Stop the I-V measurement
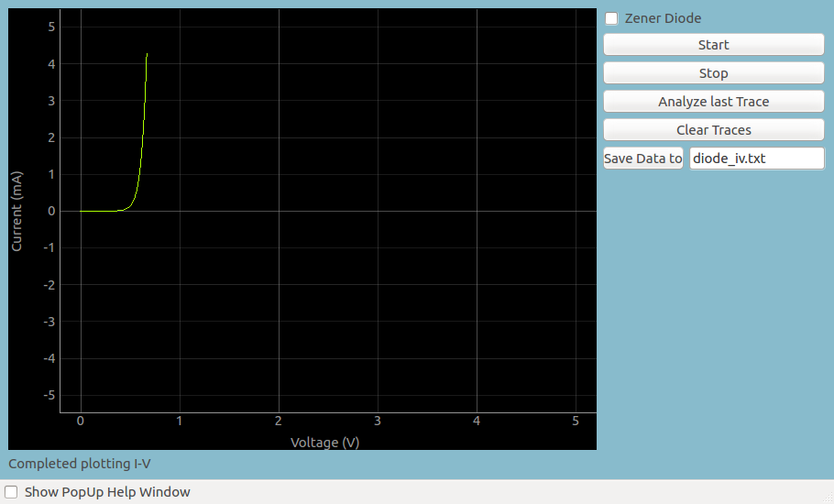 pyautogui.click(x=714, y=73)
